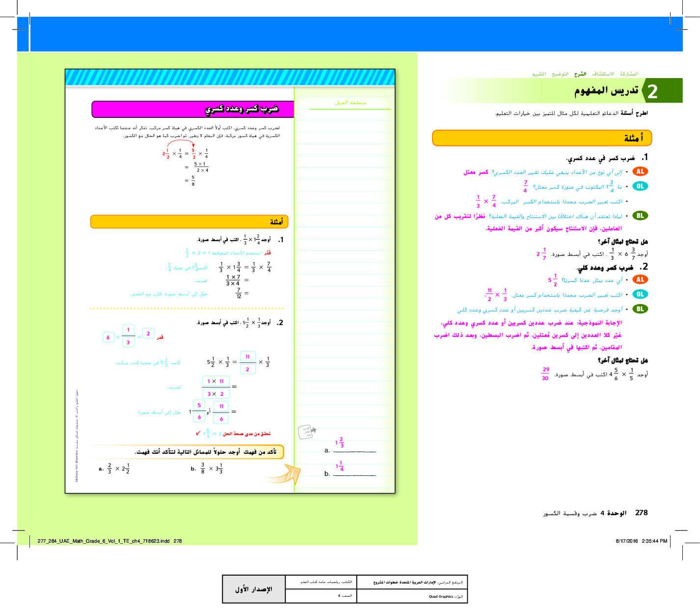Go to the المشاركة tab
Viewport: 700px width, 609px height.
(629, 74)
